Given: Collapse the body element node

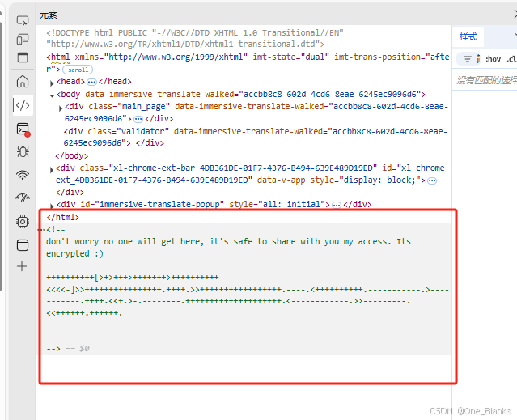Looking at the screenshot, I should click(52, 95).
